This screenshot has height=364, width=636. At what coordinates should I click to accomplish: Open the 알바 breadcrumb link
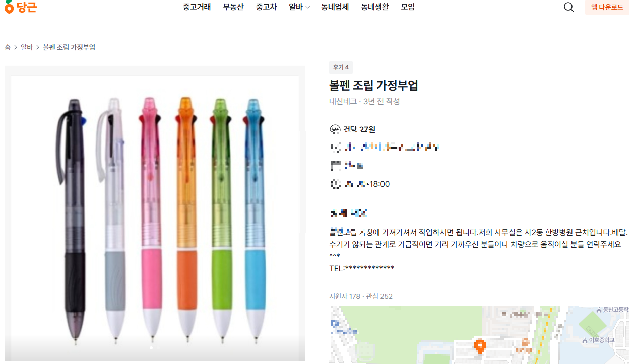click(27, 47)
